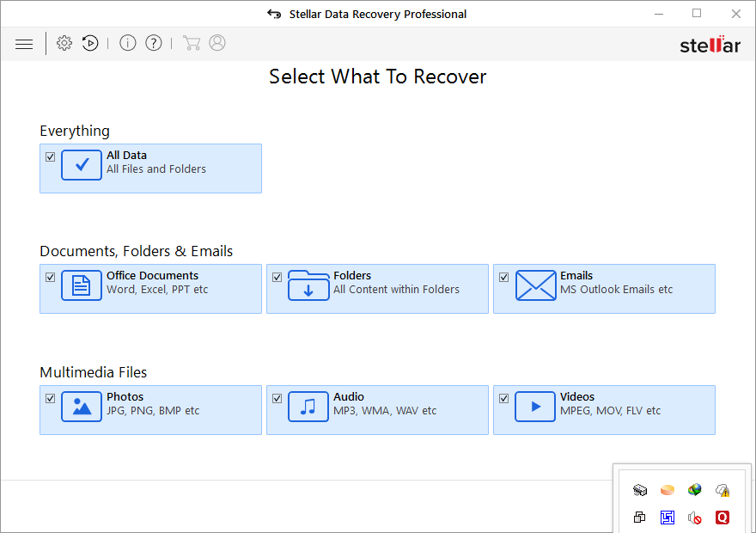Click the 'Office Documents' title text

152,275
